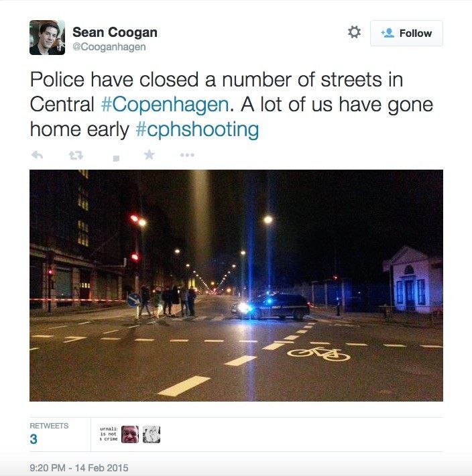Open the black-and-white retweeter avatar
The image size is (472, 476).
click(x=152, y=434)
